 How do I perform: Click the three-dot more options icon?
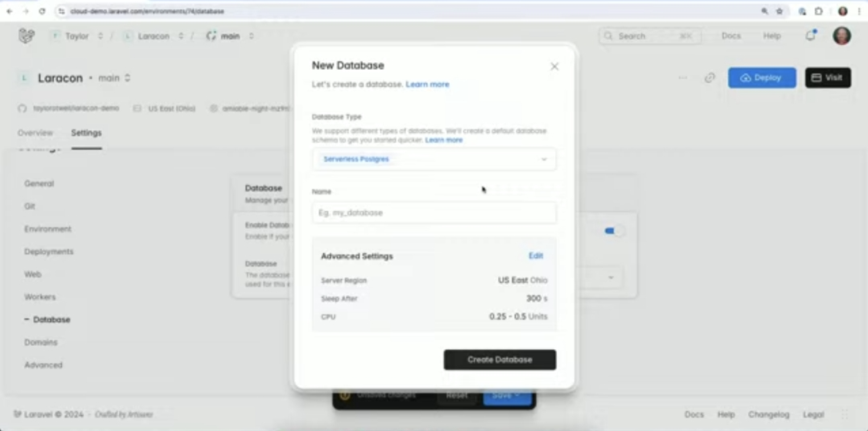coord(682,78)
